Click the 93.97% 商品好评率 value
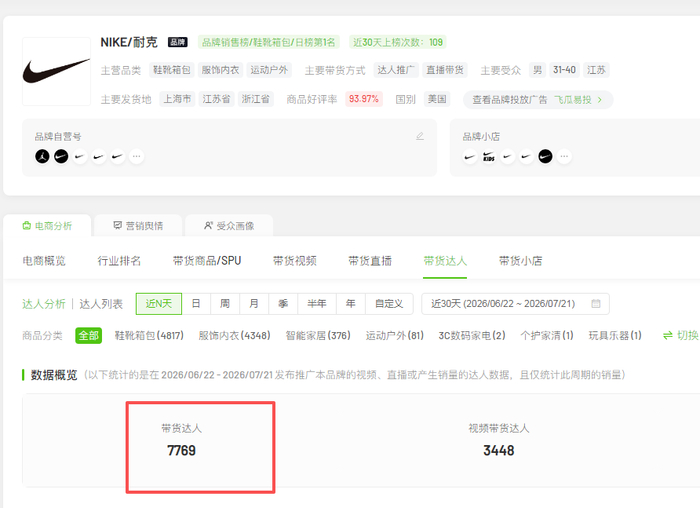700x508 pixels. 364,99
